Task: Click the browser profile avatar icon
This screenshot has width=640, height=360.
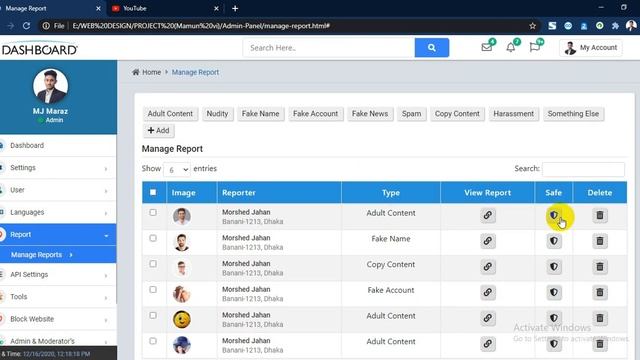Action: click(x=631, y=25)
